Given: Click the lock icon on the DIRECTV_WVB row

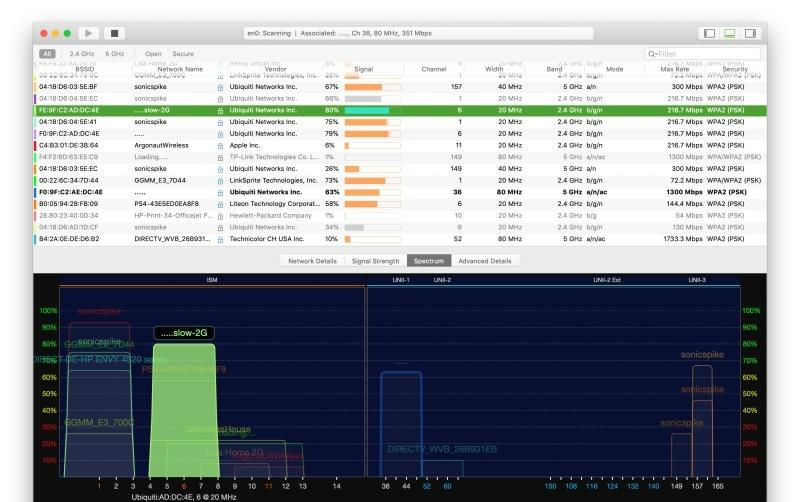Looking at the screenshot, I should pos(220,239).
